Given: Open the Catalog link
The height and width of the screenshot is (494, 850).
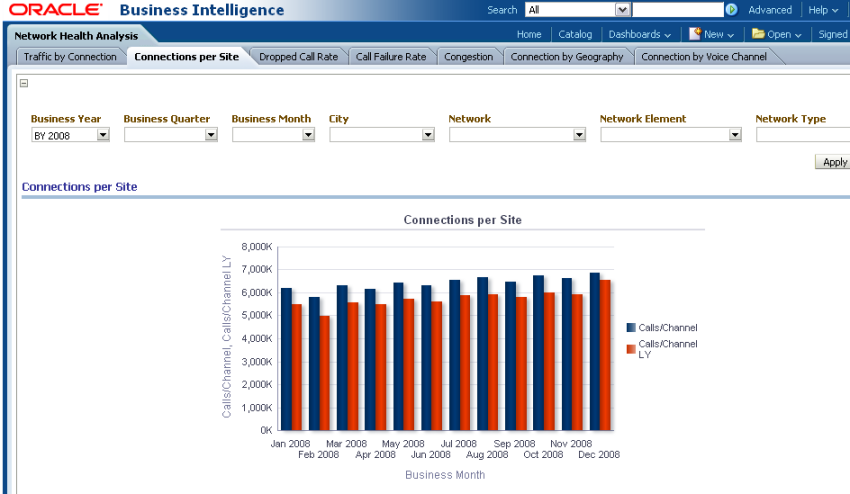Looking at the screenshot, I should pos(575,34).
